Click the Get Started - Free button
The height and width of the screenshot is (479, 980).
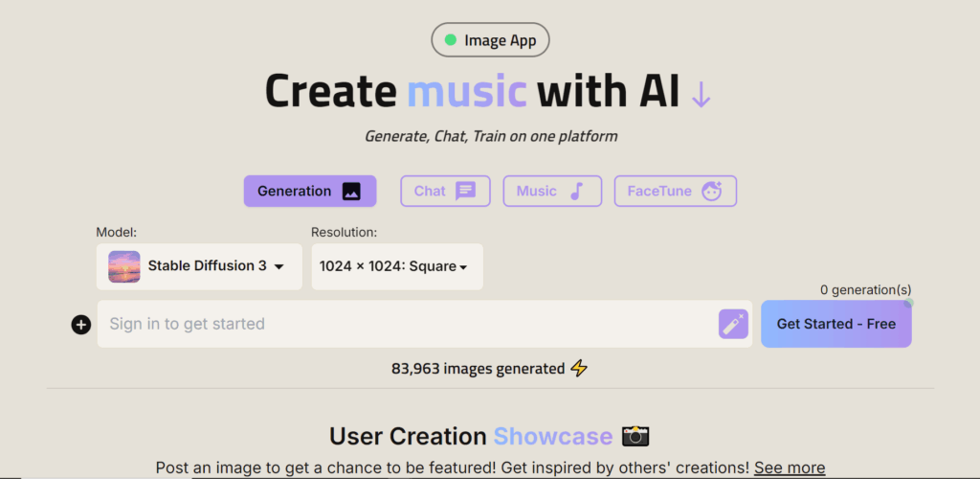tap(835, 324)
